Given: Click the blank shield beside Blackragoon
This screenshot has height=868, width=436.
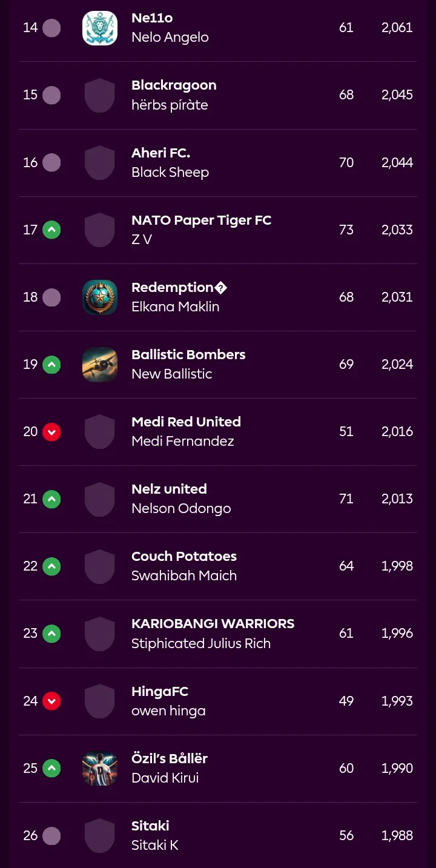Looking at the screenshot, I should tap(100, 95).
